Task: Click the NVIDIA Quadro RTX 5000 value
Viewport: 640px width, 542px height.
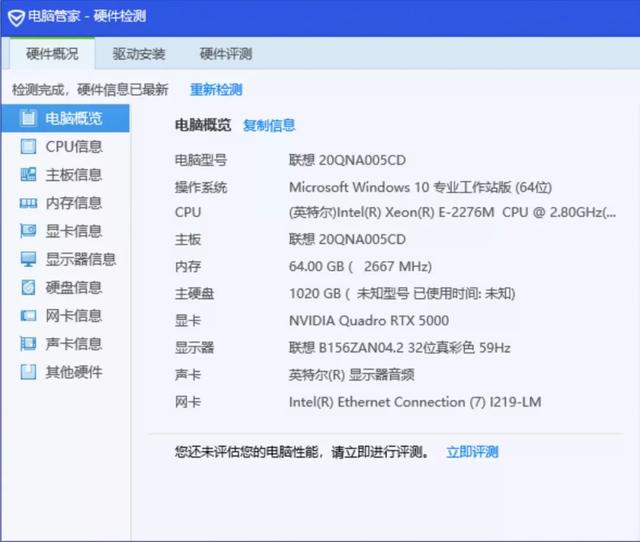Action: [x=369, y=320]
